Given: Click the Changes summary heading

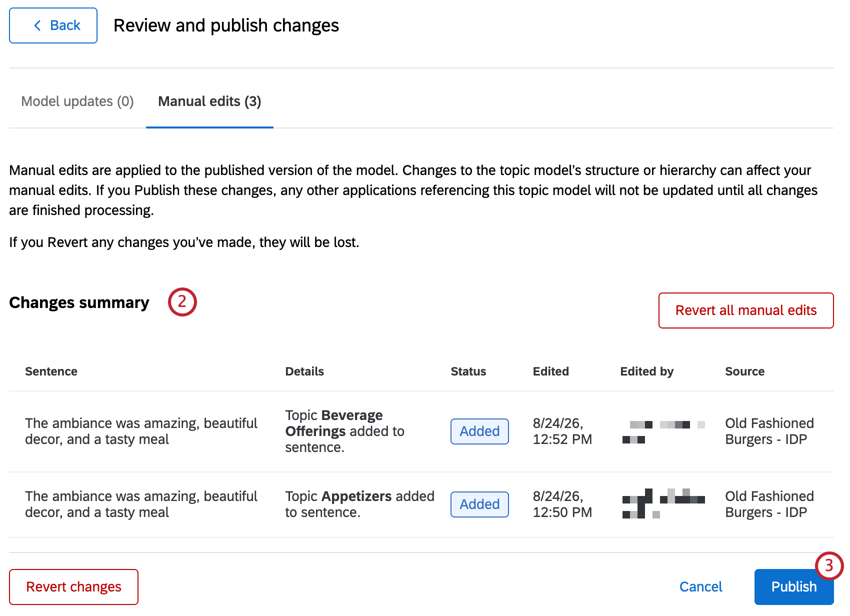Looking at the screenshot, I should pyautogui.click(x=79, y=303).
